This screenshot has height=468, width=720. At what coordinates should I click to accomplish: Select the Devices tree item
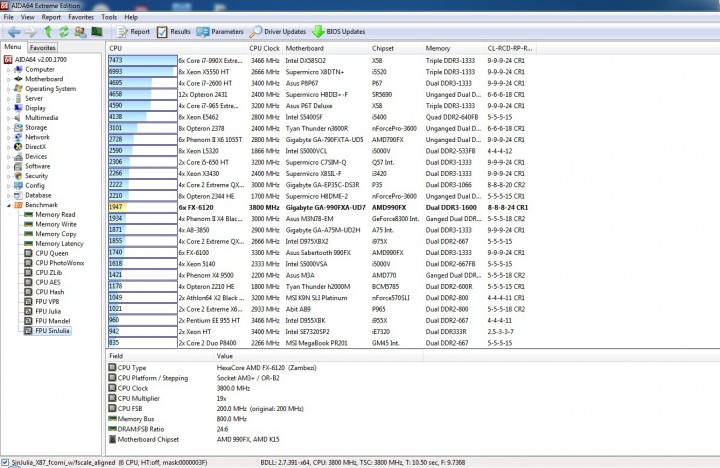point(31,157)
